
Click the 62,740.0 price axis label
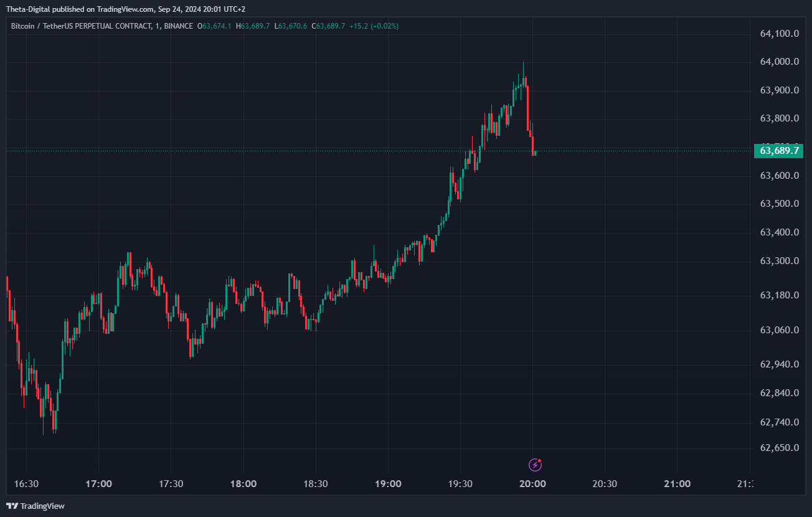pos(780,422)
